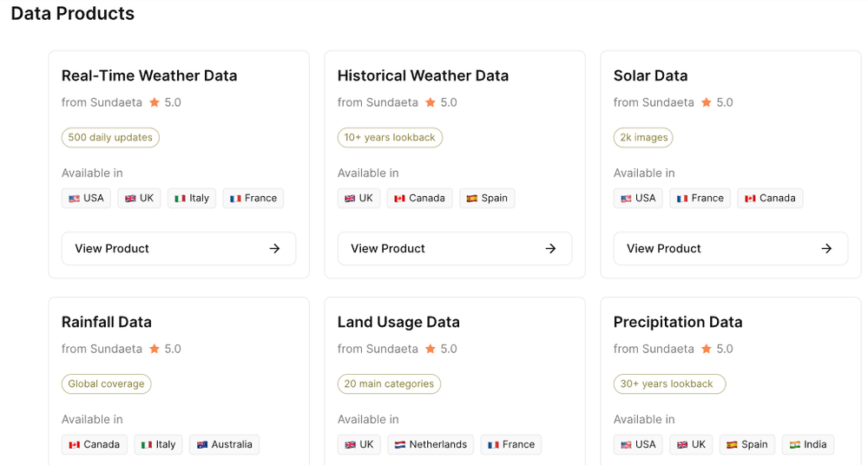Viewport: 868px width, 465px height.
Task: Click the Italy flag tag in Real-Time Weather Data
Action: pos(192,198)
